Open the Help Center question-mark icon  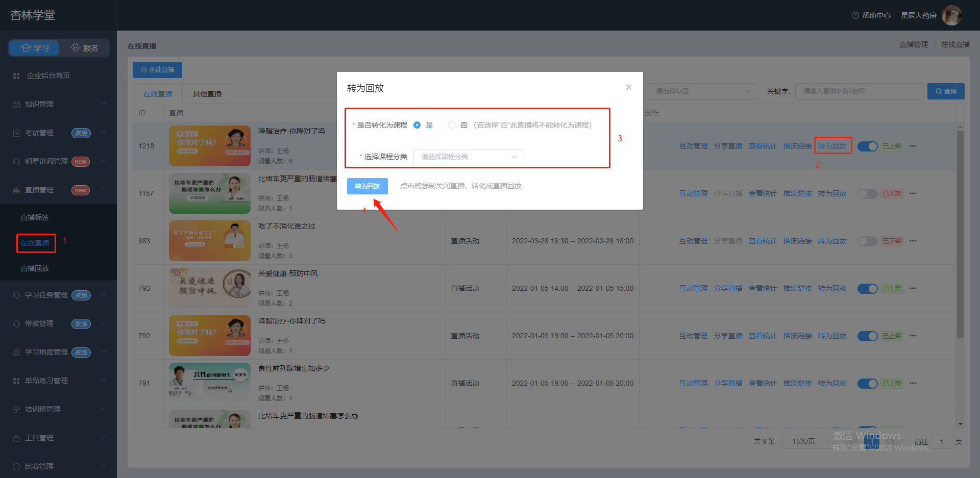point(855,15)
